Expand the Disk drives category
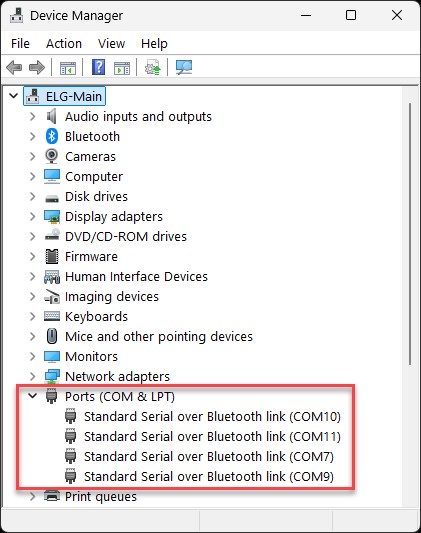This screenshot has height=533, width=421. pyautogui.click(x=33, y=196)
